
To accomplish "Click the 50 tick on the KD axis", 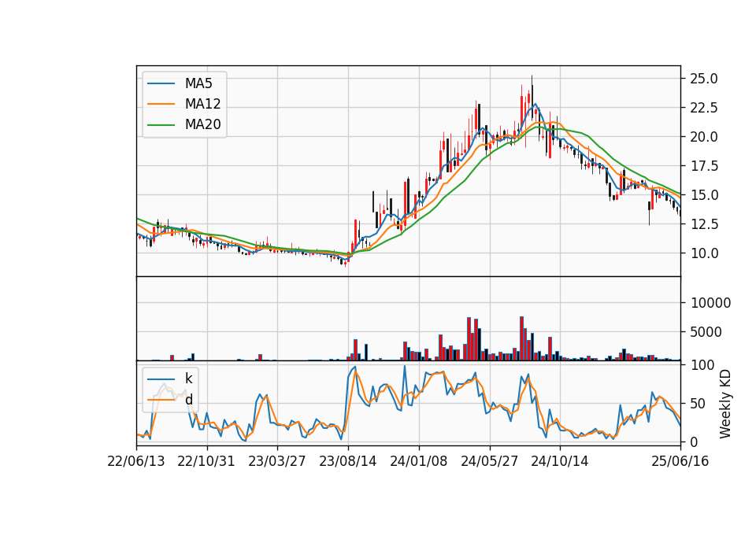I will (x=699, y=404).
